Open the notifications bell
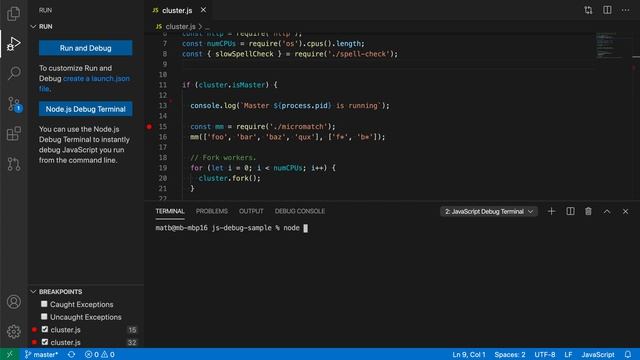This screenshot has width=640, height=360. click(x=628, y=354)
